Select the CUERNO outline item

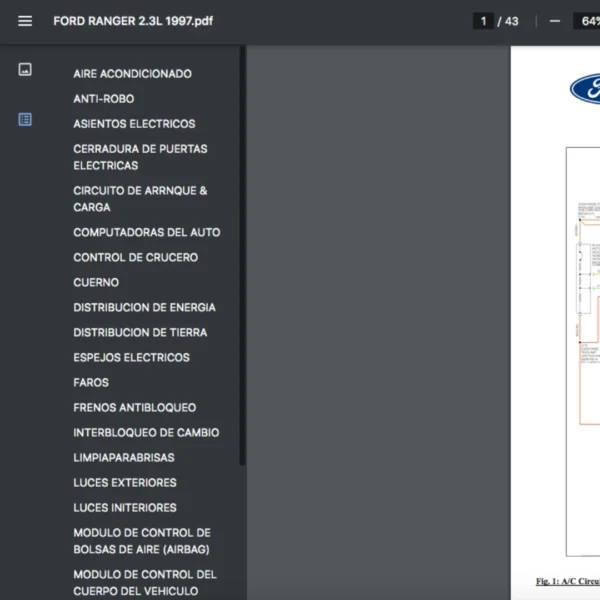click(x=96, y=282)
